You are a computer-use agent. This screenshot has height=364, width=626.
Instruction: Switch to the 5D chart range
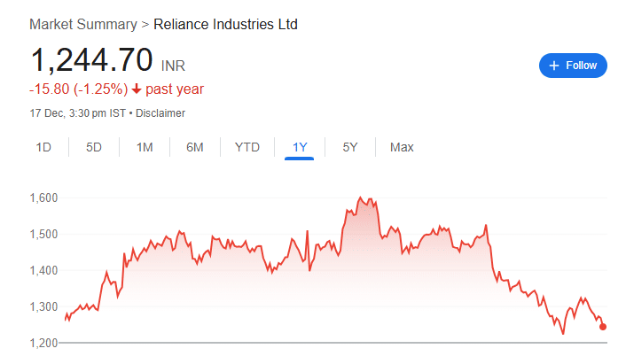[x=94, y=148]
